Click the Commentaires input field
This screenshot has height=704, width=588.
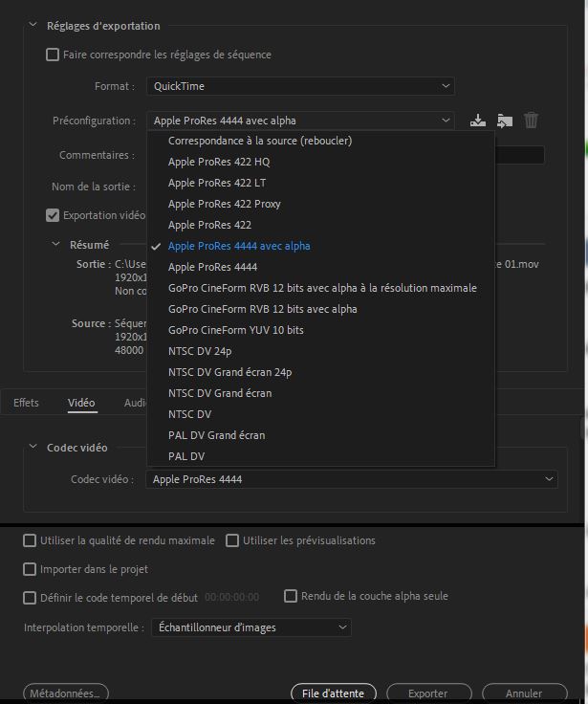(520, 155)
